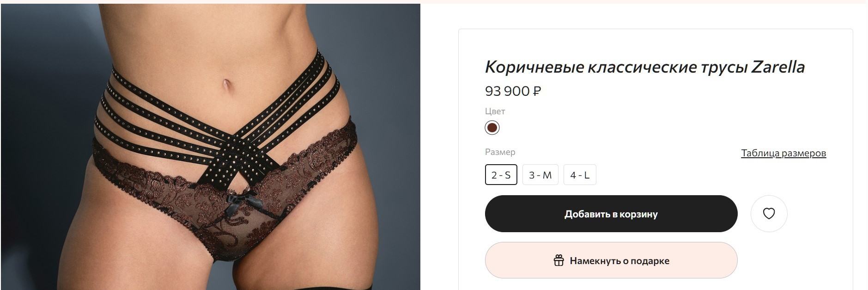868x290 pixels.
Task: Click the Цвет label
Action: (x=495, y=111)
